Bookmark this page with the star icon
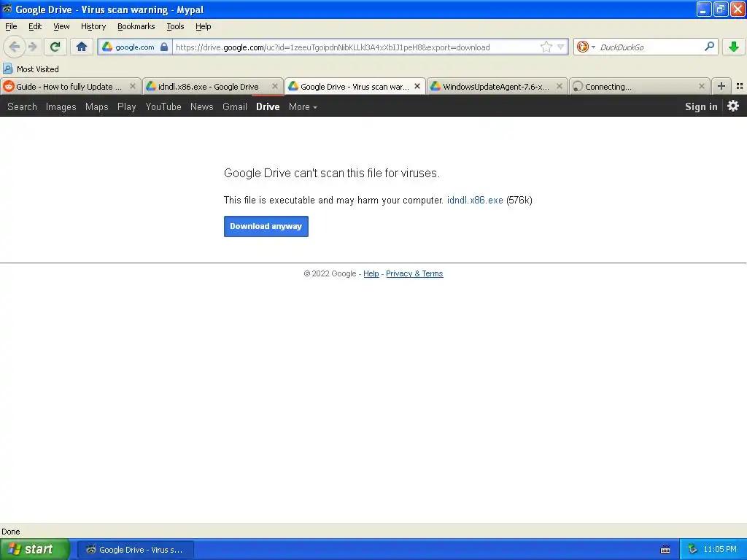 coord(546,47)
